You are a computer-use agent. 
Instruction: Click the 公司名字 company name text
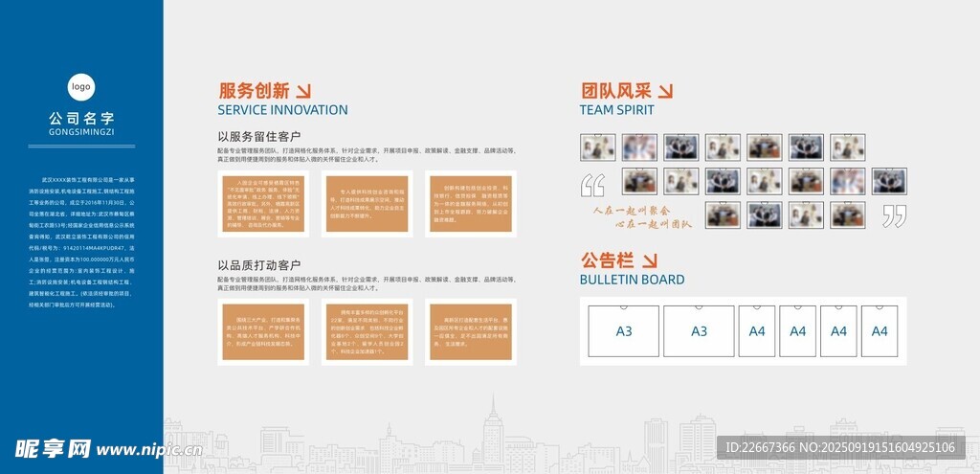pos(81,119)
